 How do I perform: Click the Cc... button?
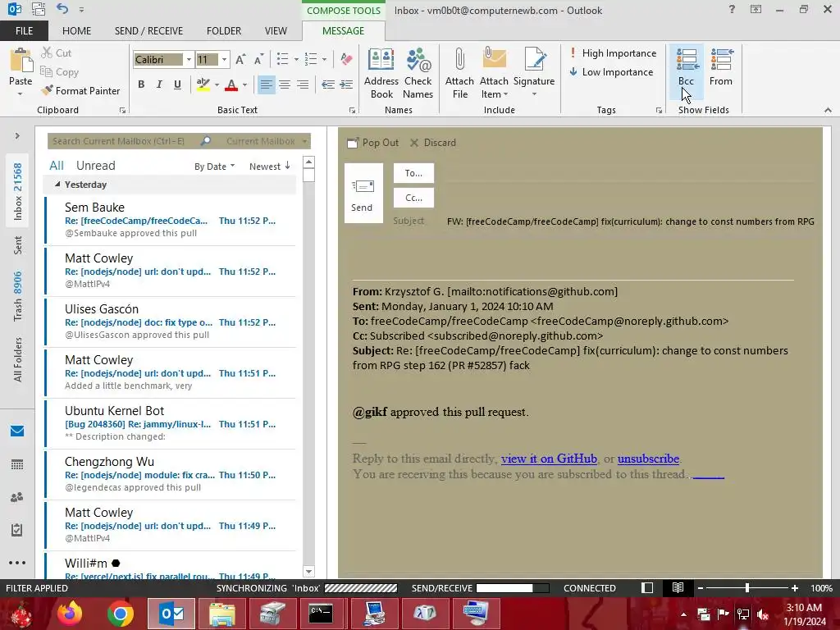coord(413,198)
